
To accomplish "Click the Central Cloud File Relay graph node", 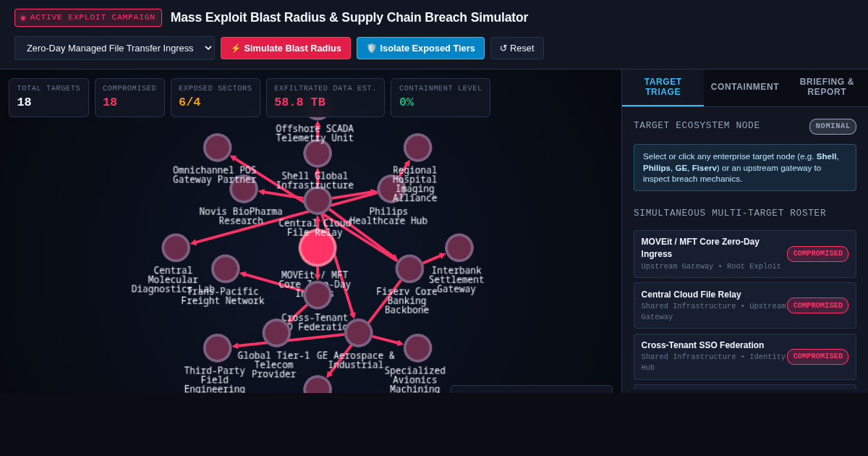I will coord(318,200).
